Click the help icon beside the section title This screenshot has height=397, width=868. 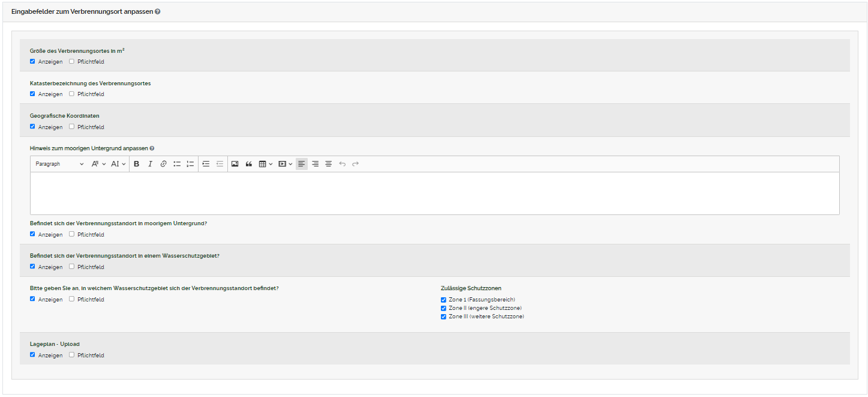pyautogui.click(x=157, y=11)
